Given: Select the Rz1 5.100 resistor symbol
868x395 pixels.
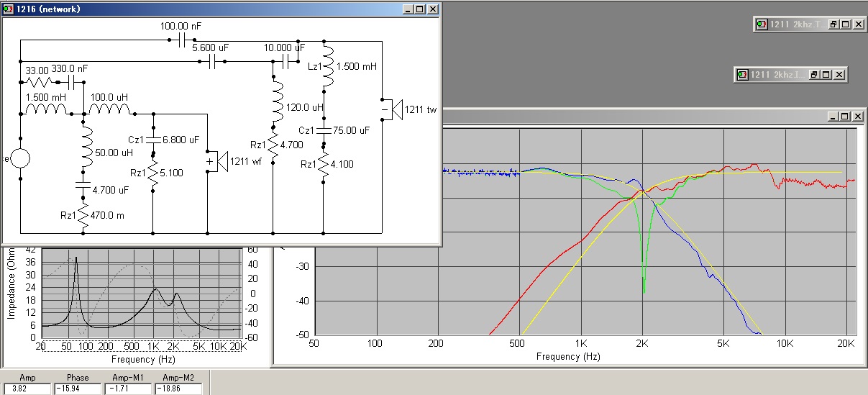Looking at the screenshot, I should coord(152,174).
